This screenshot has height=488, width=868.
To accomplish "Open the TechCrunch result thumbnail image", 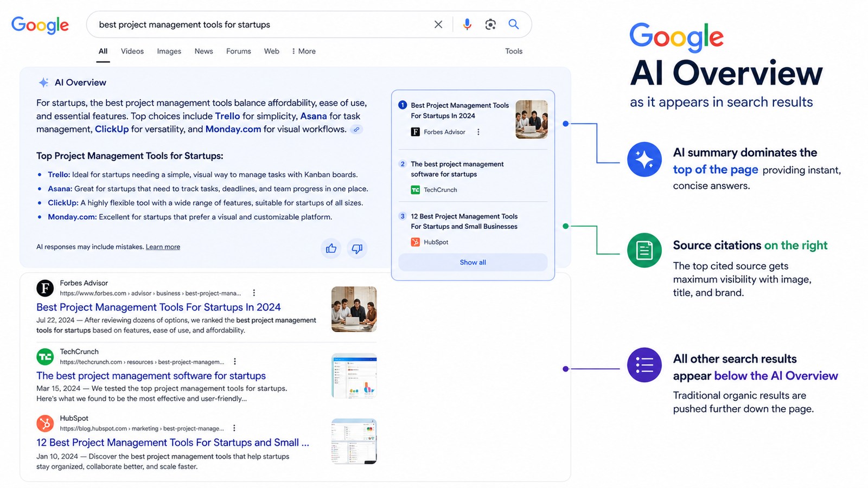I will coord(354,376).
